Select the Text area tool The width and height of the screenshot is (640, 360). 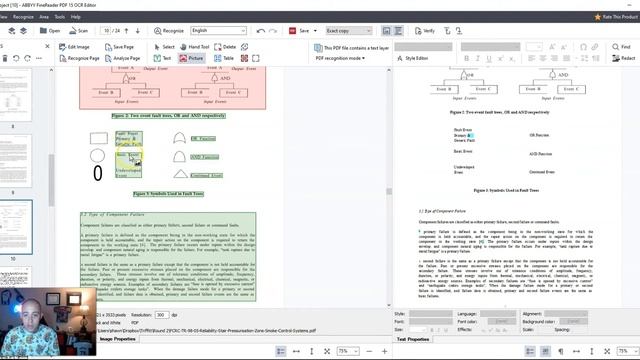coord(162,58)
